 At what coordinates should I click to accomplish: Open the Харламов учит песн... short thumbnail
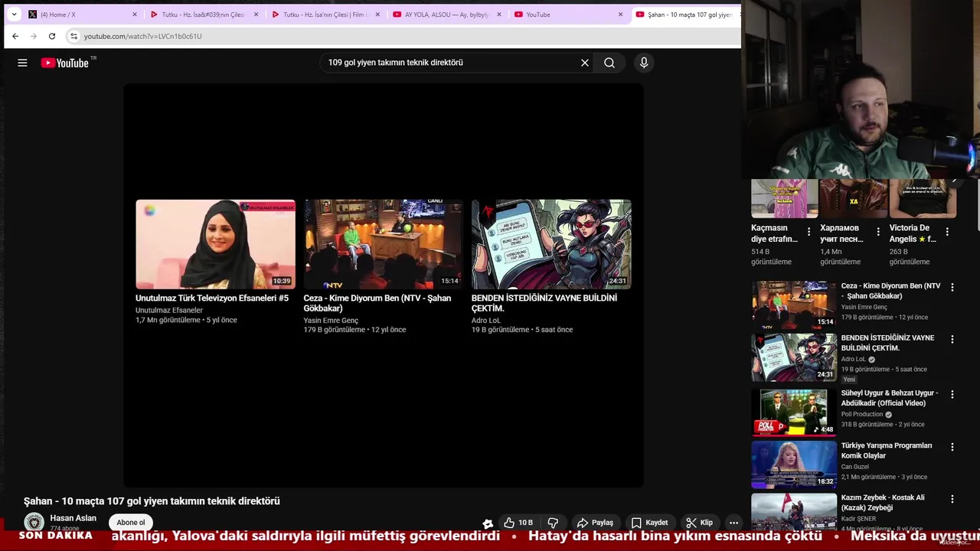point(854,199)
